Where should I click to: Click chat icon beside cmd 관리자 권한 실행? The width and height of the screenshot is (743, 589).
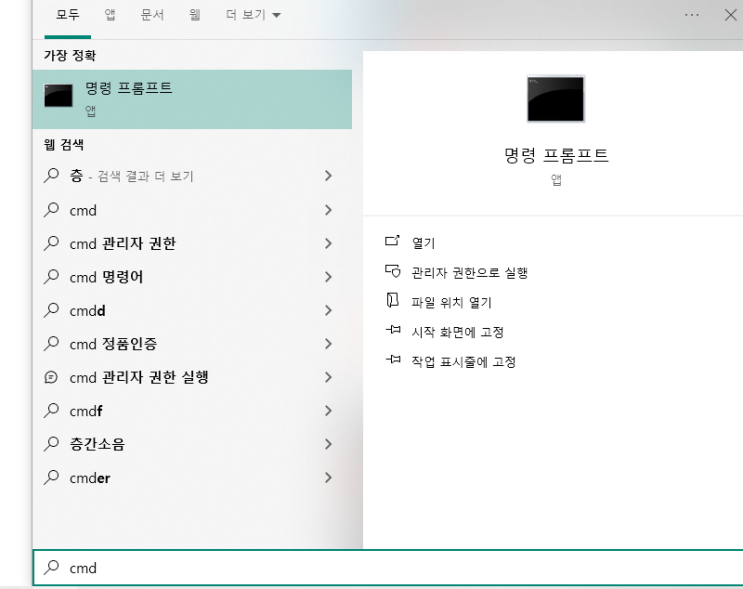pyautogui.click(x=51, y=377)
